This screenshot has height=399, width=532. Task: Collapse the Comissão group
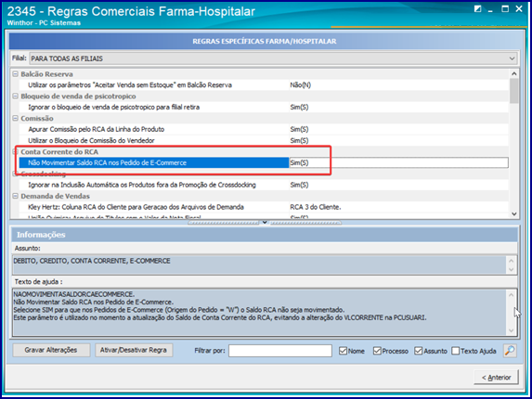[15, 119]
